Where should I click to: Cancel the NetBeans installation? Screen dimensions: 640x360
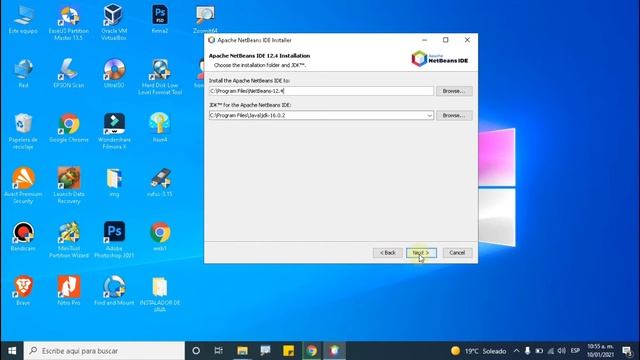(x=457, y=253)
